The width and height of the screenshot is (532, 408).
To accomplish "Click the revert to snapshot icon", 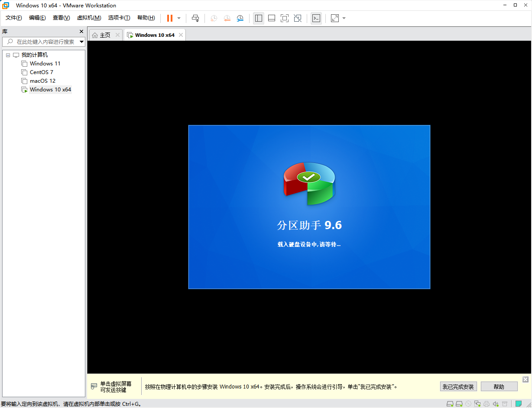I will (227, 18).
